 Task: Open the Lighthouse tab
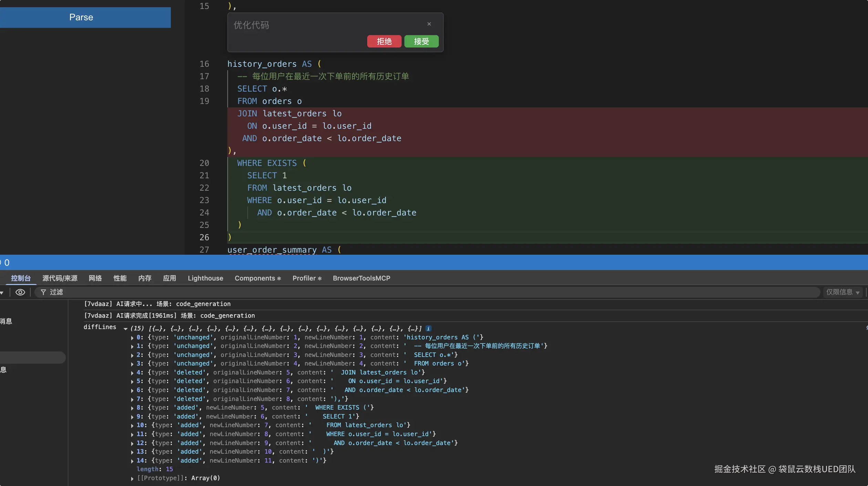[x=205, y=278]
